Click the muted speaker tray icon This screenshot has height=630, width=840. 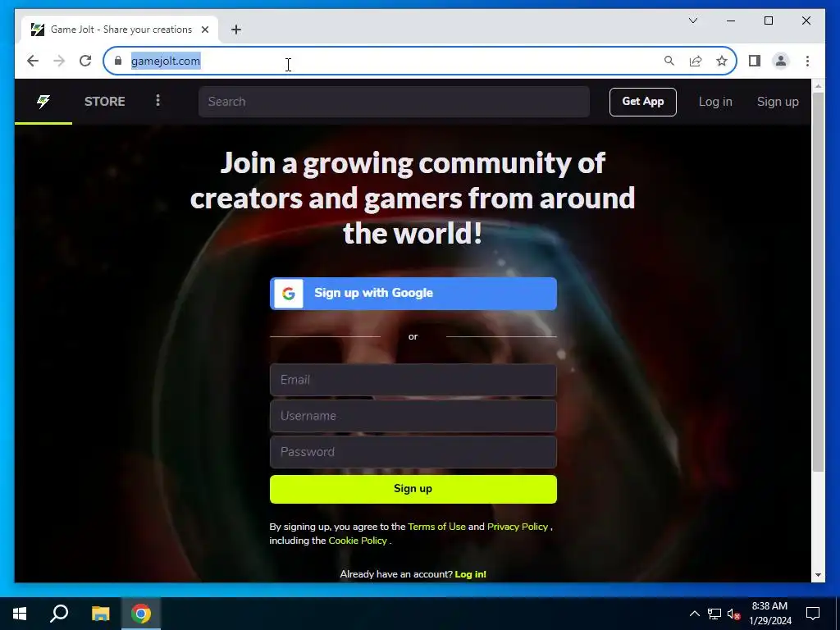coord(733,614)
